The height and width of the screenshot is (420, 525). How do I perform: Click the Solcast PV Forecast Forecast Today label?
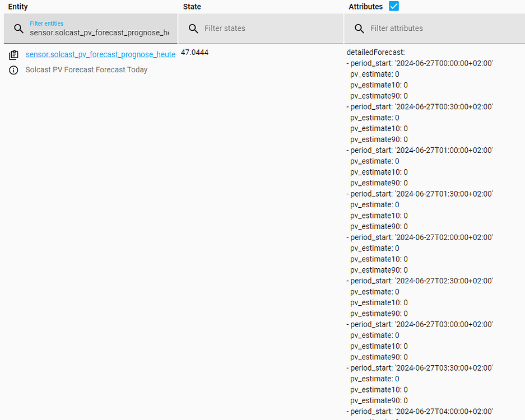(x=86, y=70)
